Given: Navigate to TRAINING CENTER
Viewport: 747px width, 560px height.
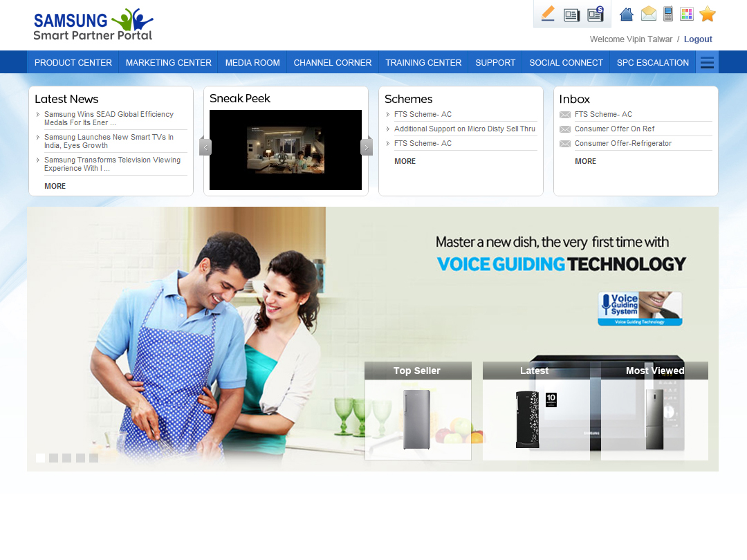Looking at the screenshot, I should (x=423, y=62).
